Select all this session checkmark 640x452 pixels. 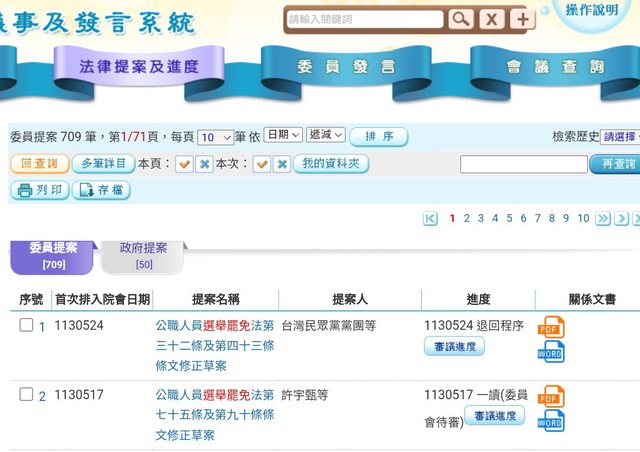click(x=262, y=164)
